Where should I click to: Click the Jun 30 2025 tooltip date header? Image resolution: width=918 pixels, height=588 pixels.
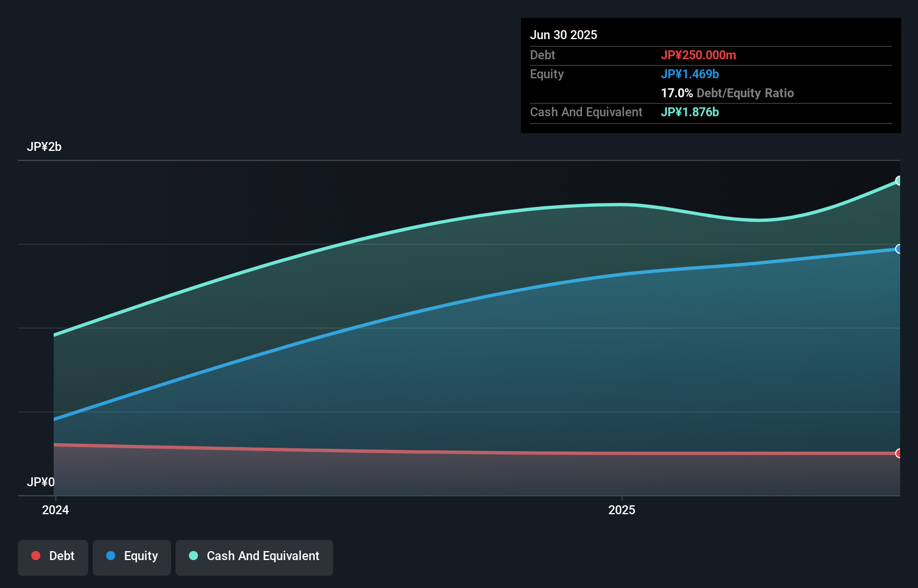564,35
